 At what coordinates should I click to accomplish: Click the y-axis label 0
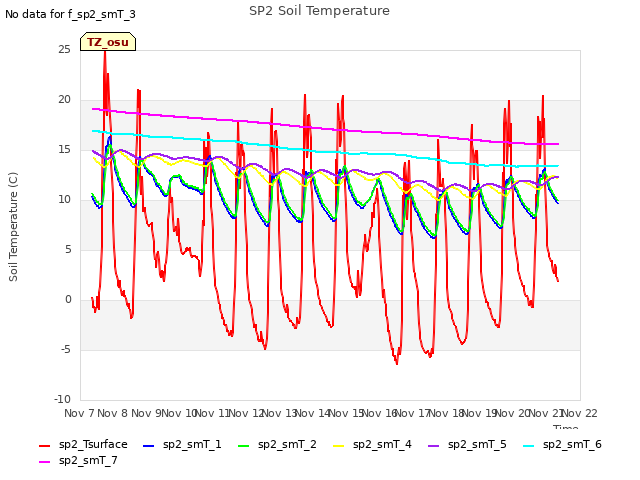pos(68,300)
